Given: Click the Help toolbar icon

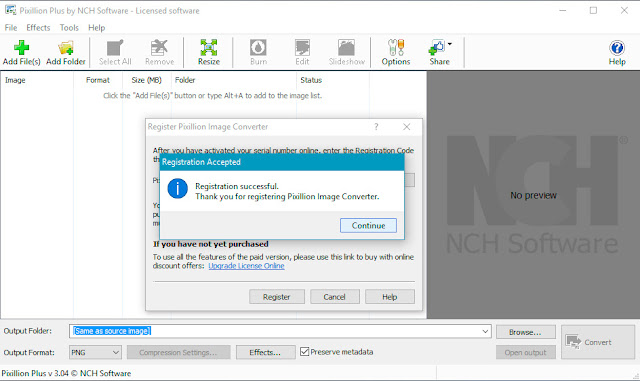Looking at the screenshot, I should coord(617,53).
